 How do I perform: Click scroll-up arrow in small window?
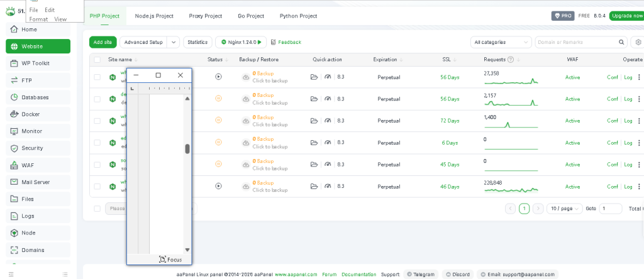pos(187,99)
